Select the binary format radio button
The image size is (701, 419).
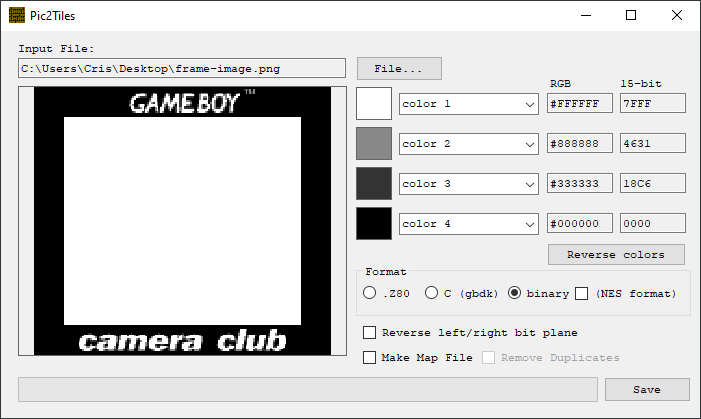pos(515,293)
